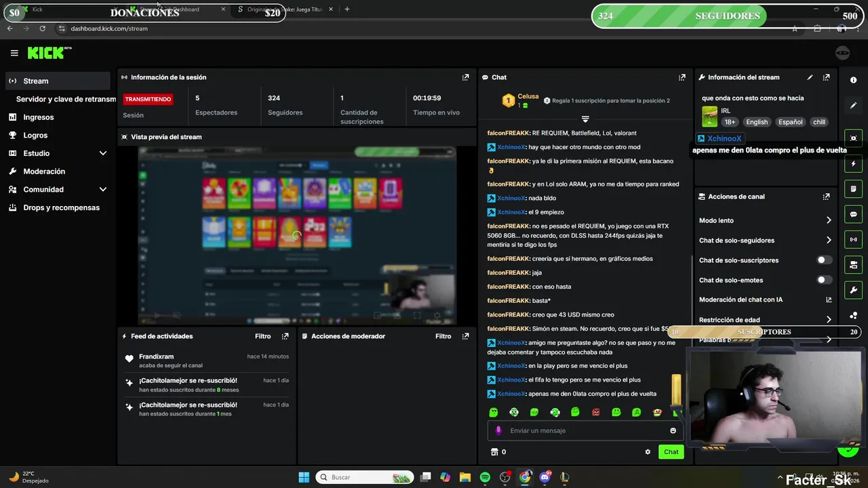Open the hamburger navigation menu
The image size is (868, 488).
pyautogui.click(x=14, y=53)
